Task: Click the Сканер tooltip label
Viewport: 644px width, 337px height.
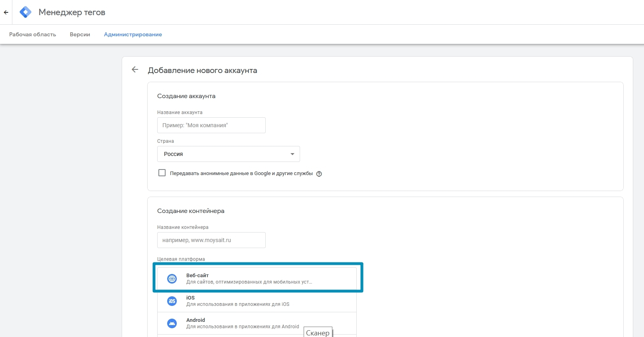Action: tap(318, 333)
